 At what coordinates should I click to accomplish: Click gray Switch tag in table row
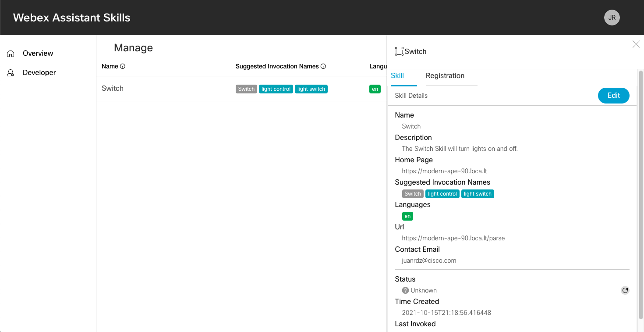(x=246, y=89)
